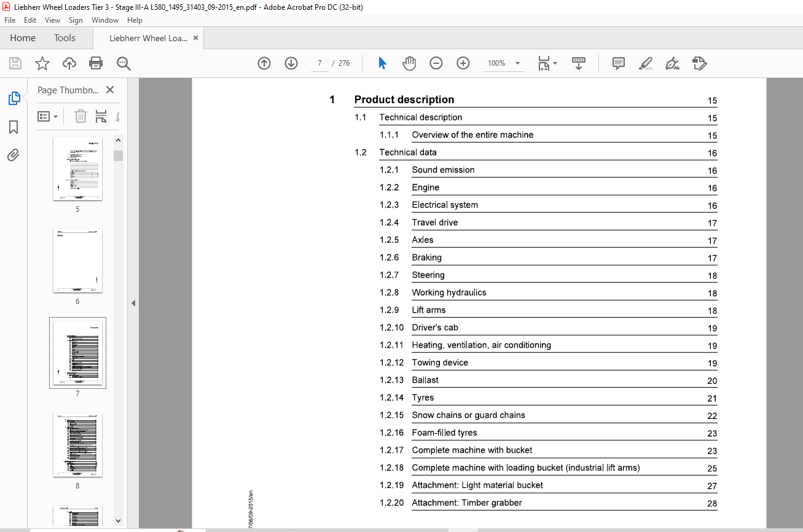The width and height of the screenshot is (803, 532).
Task: Open 'Attachment: Timber grabber' entry
Action: pos(467,503)
